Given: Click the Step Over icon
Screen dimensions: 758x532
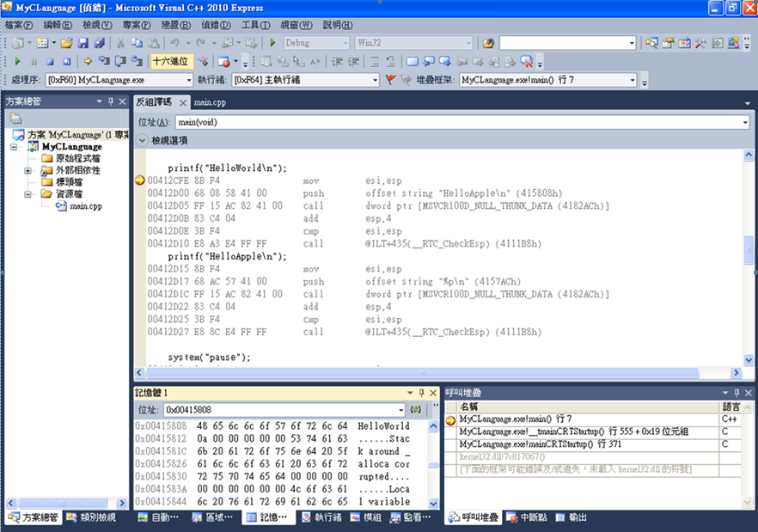Looking at the screenshot, I should (x=120, y=61).
